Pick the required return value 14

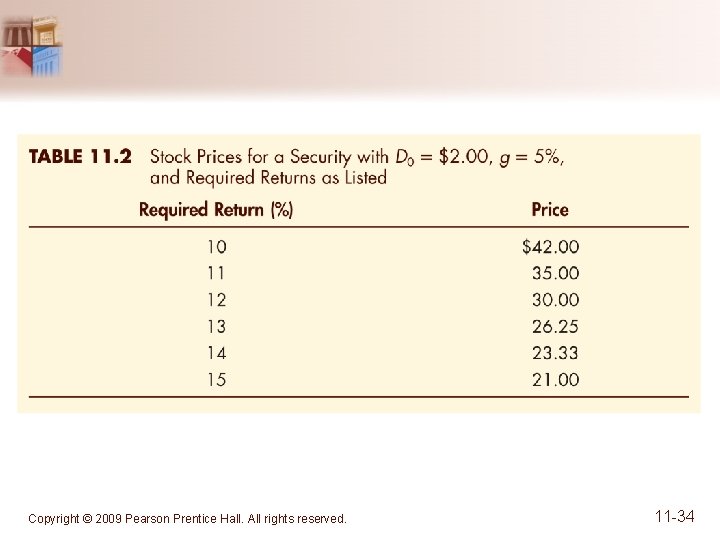[x=216, y=353]
